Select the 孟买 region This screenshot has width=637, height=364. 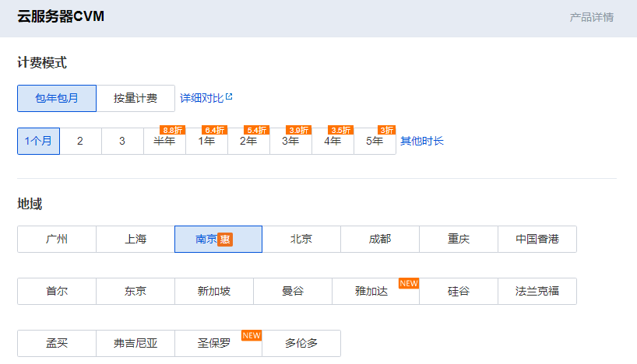pyautogui.click(x=57, y=343)
